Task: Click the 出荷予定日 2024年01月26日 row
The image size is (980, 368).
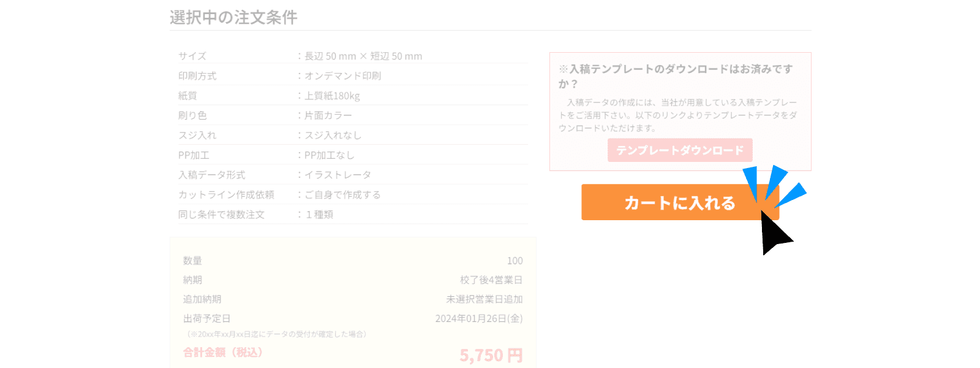Action: coord(352,318)
